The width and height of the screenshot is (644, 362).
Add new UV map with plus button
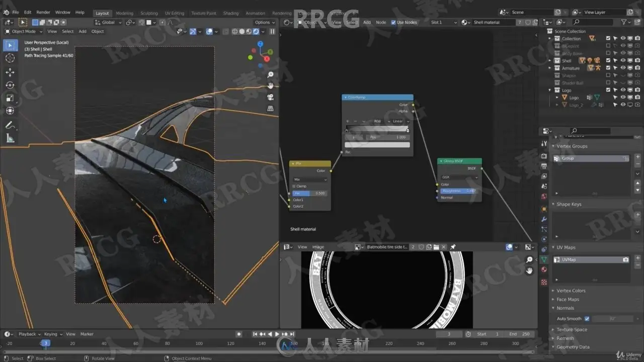tap(638, 258)
